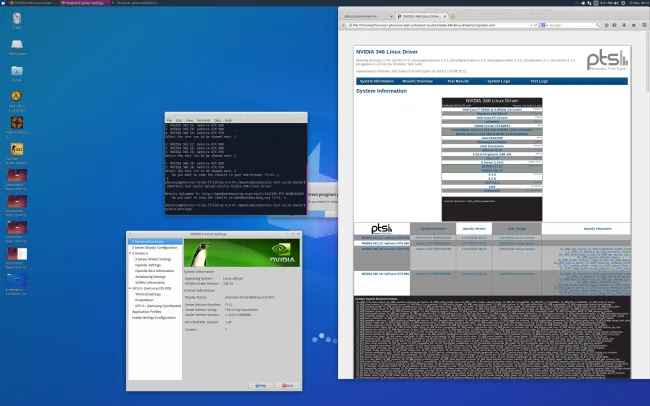
Task: Click the Firefox vertical scrollbar
Action: pos(648,62)
